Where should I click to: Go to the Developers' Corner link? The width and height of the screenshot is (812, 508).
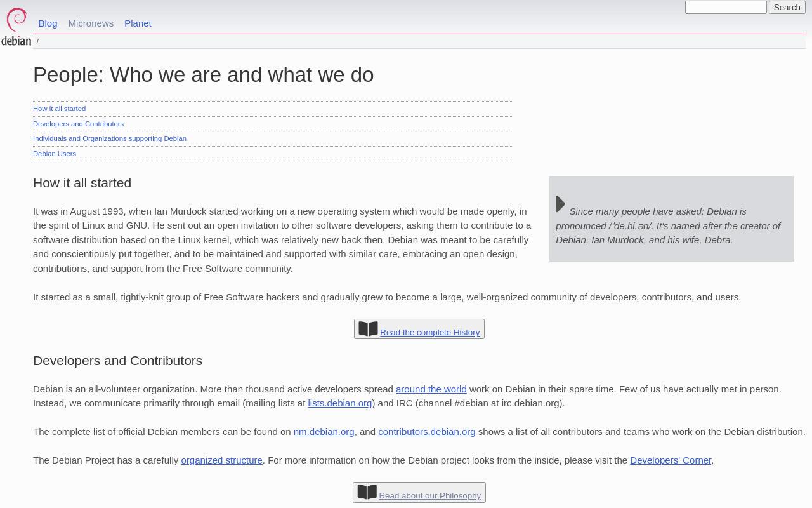tap(671, 460)
